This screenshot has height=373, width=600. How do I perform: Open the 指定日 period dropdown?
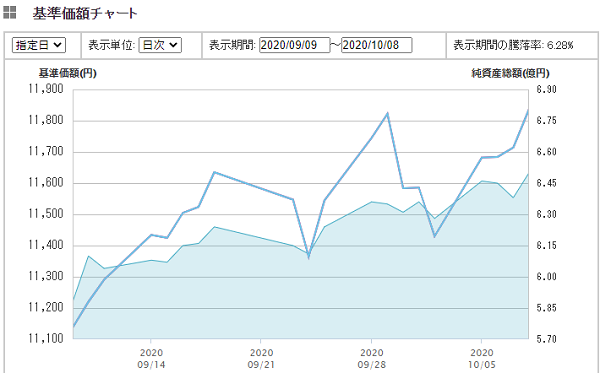point(39,45)
